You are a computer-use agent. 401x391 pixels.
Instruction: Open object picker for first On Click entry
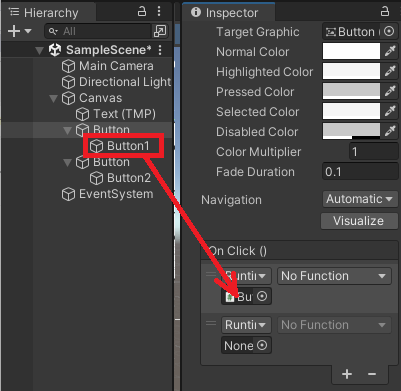[262, 296]
